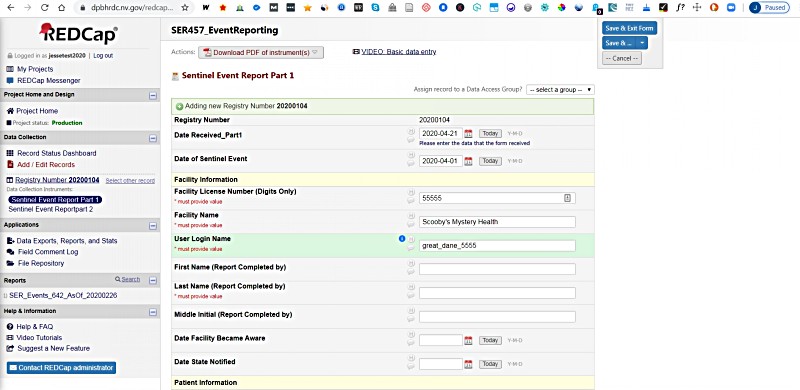The width and height of the screenshot is (800, 390).
Task: Set Date State Notified to Today
Action: [x=490, y=364]
